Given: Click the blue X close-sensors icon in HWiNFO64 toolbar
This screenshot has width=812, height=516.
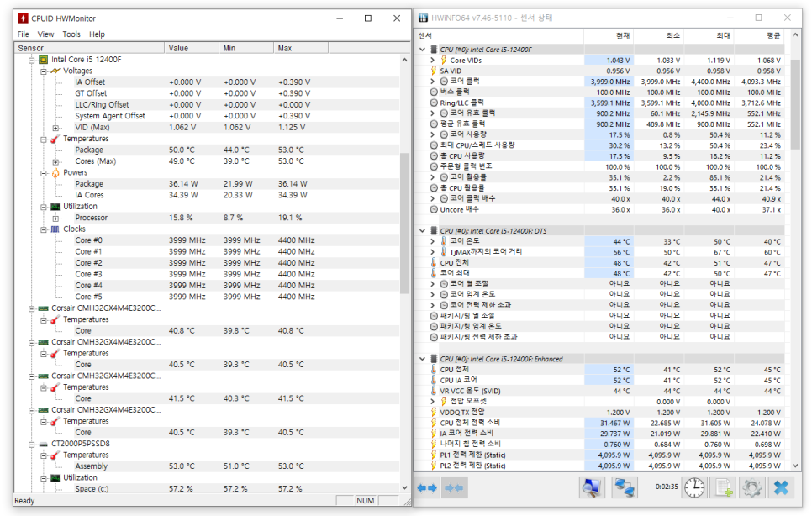Looking at the screenshot, I should (x=781, y=487).
